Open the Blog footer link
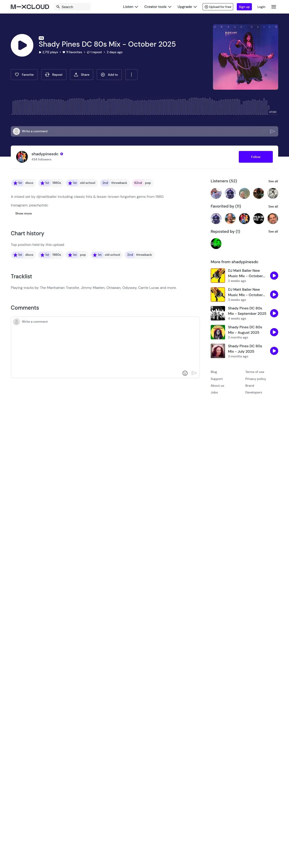Image resolution: width=289 pixels, height=868 pixels. click(x=214, y=372)
